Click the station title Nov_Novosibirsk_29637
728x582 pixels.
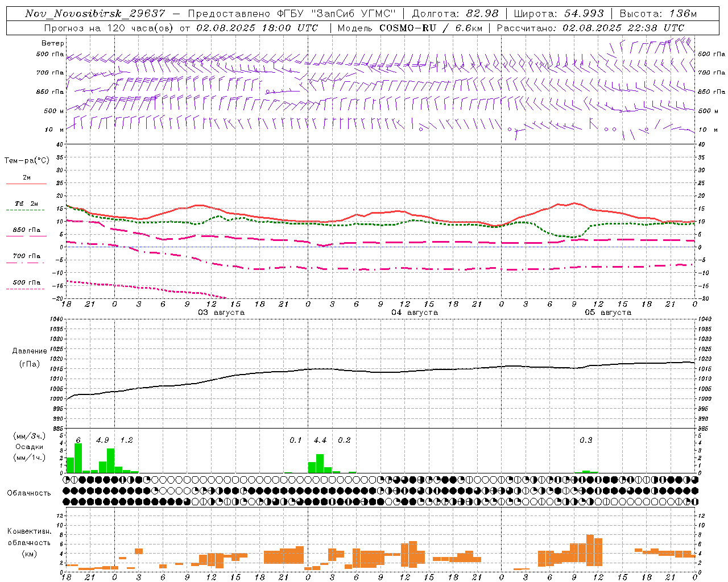pos(95,14)
